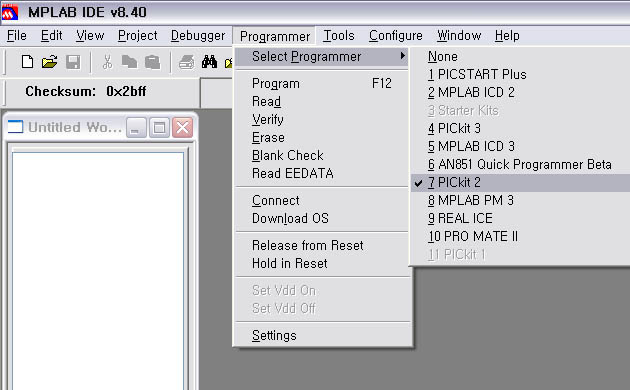Click the Print toolbar icon

click(186, 62)
